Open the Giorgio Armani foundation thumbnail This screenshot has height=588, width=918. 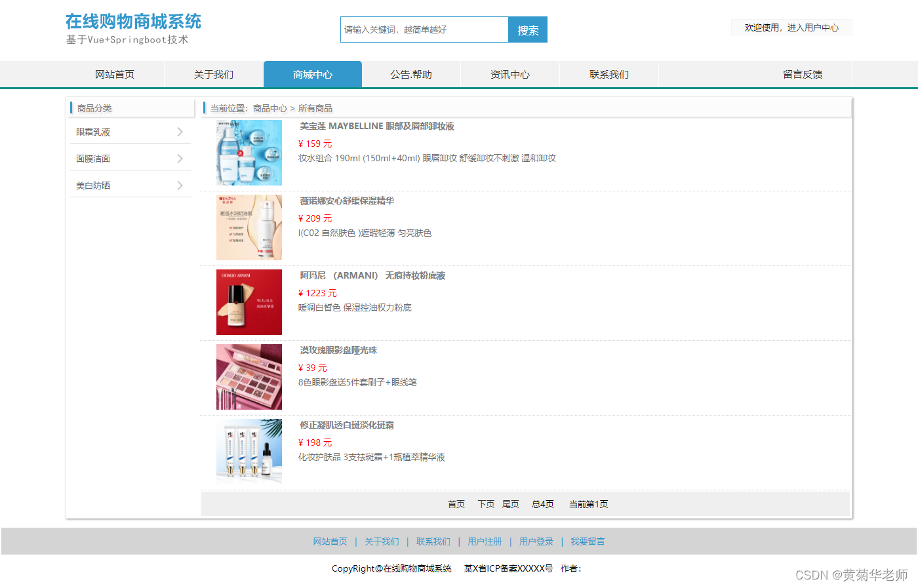click(x=249, y=302)
